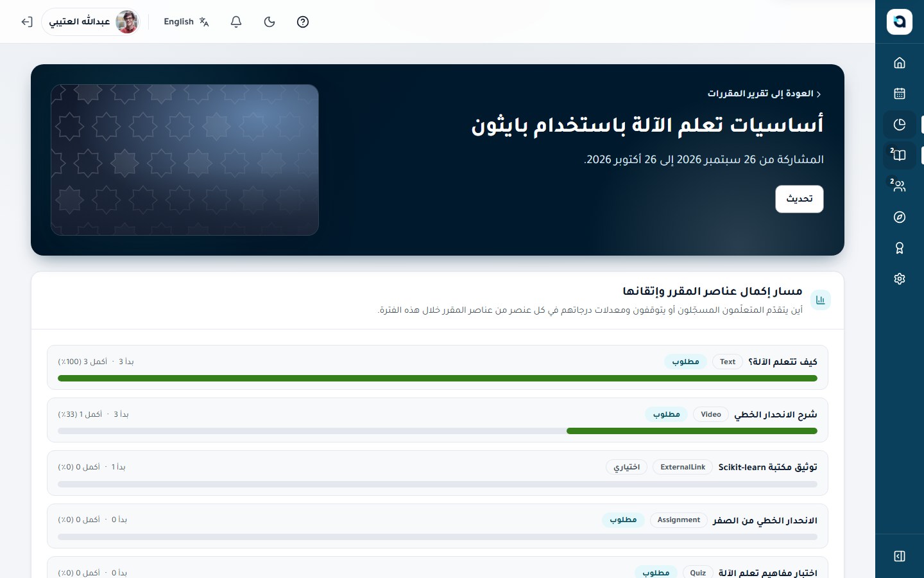Click the logout arrow icon
Viewport: 924px width, 578px height.
tap(27, 22)
